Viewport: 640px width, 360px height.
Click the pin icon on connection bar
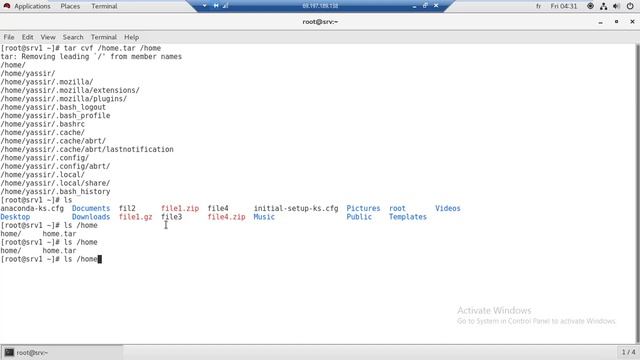[216, 6]
